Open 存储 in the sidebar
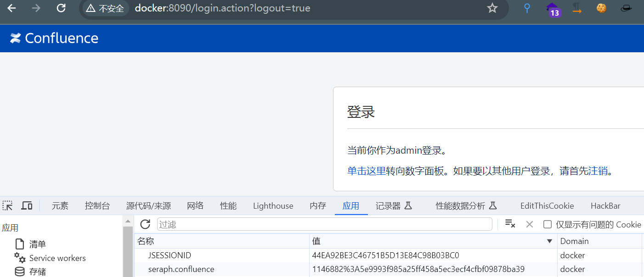This screenshot has height=277, width=644. [x=38, y=271]
